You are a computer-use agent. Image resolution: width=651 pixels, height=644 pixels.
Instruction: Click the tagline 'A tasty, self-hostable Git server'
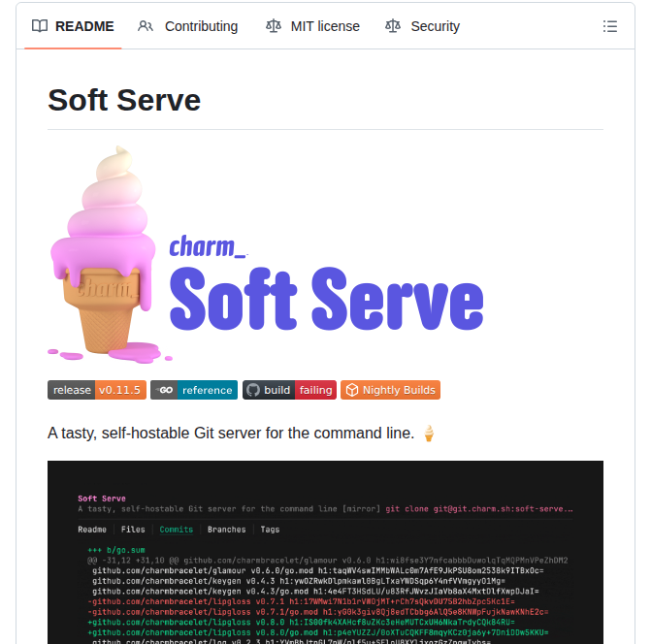coord(231,434)
